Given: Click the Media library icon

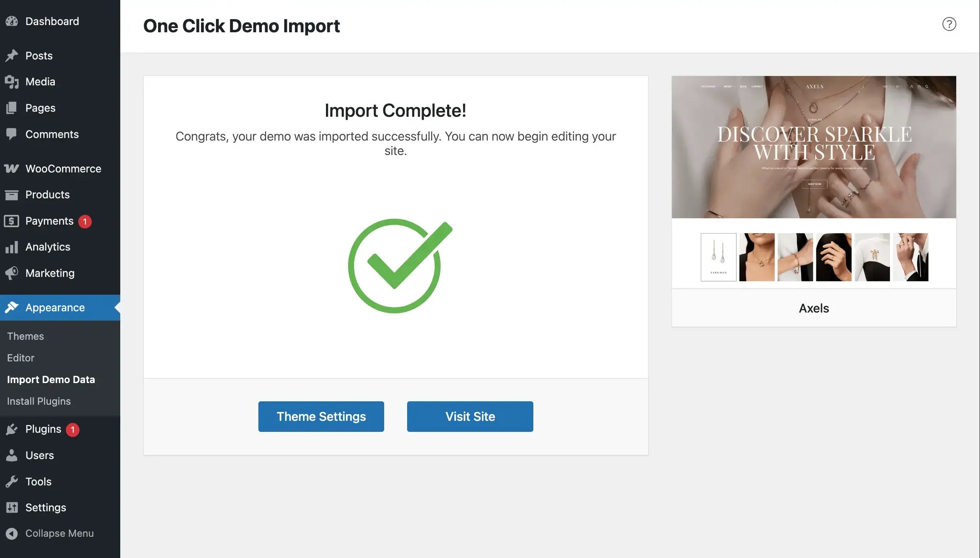Looking at the screenshot, I should click(x=12, y=82).
